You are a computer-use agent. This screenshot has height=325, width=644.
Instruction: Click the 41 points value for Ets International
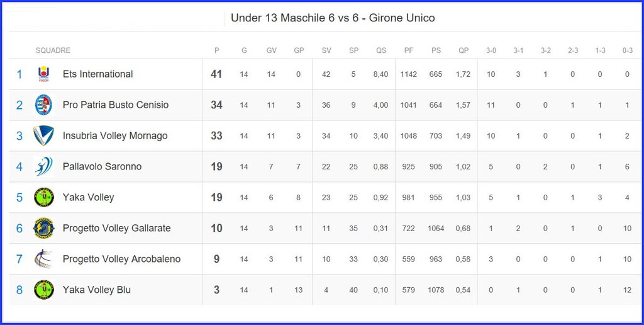216,74
